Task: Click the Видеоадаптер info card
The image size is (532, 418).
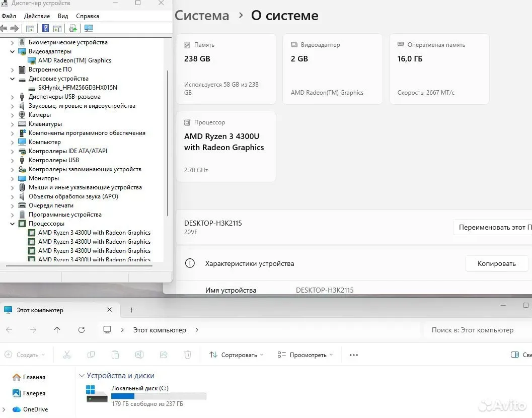Action: click(333, 69)
